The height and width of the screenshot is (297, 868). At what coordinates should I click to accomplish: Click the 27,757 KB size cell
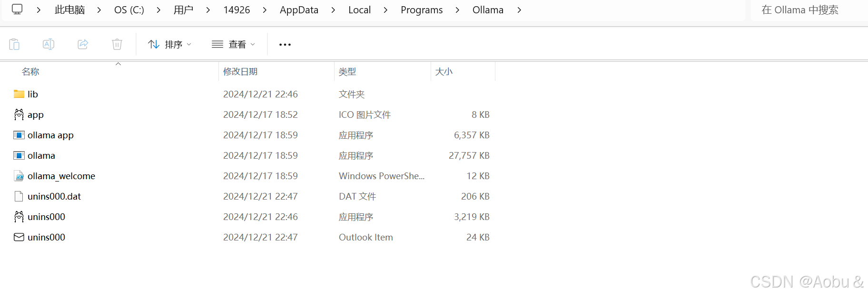[469, 155]
